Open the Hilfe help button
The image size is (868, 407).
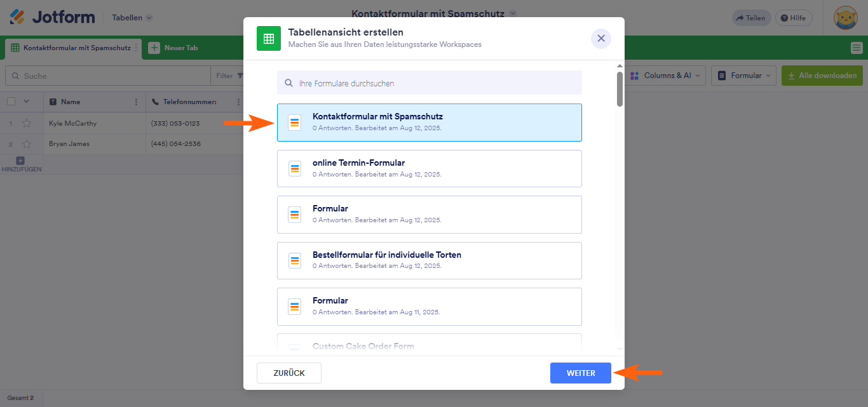click(794, 18)
